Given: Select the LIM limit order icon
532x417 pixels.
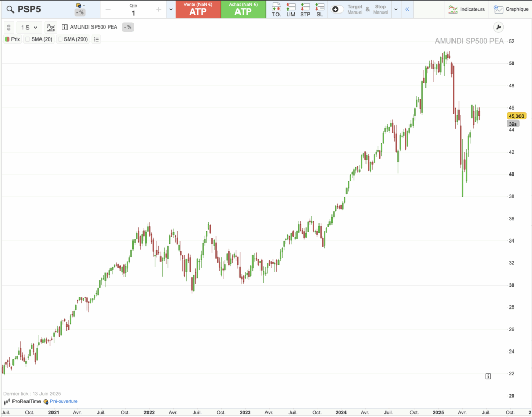Looking at the screenshot, I should [291, 10].
